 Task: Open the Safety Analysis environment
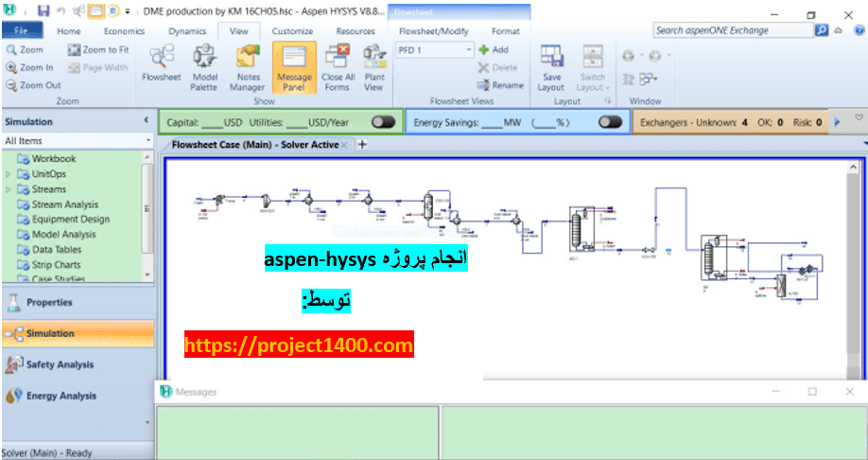[78, 364]
